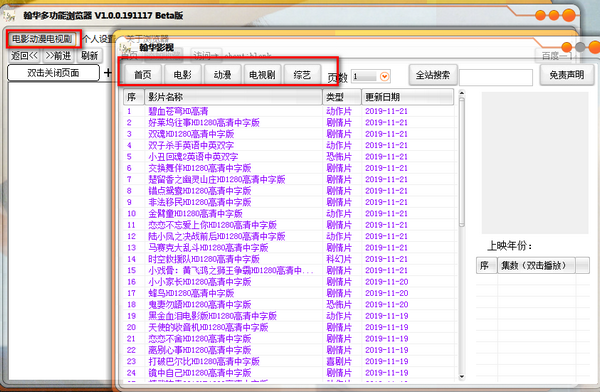Select movie 小丑回魂2英语中英双字
This screenshot has height=392, width=600.
pyautogui.click(x=193, y=157)
